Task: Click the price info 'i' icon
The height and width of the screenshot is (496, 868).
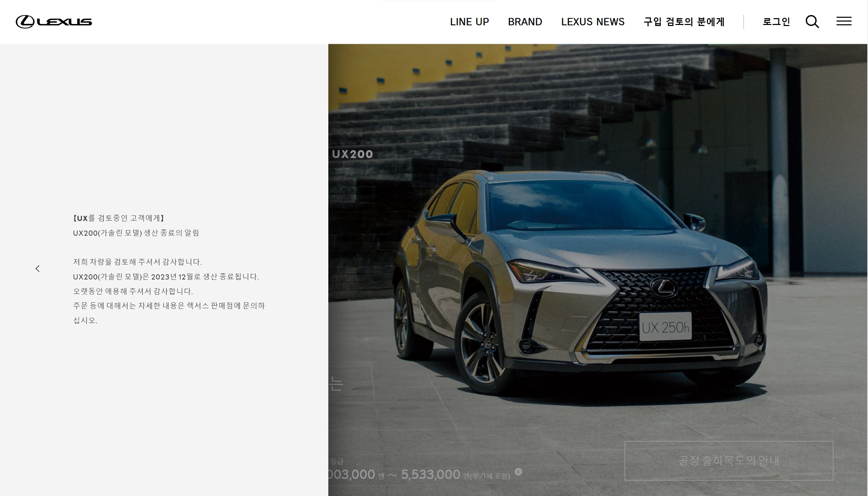Action: point(518,472)
